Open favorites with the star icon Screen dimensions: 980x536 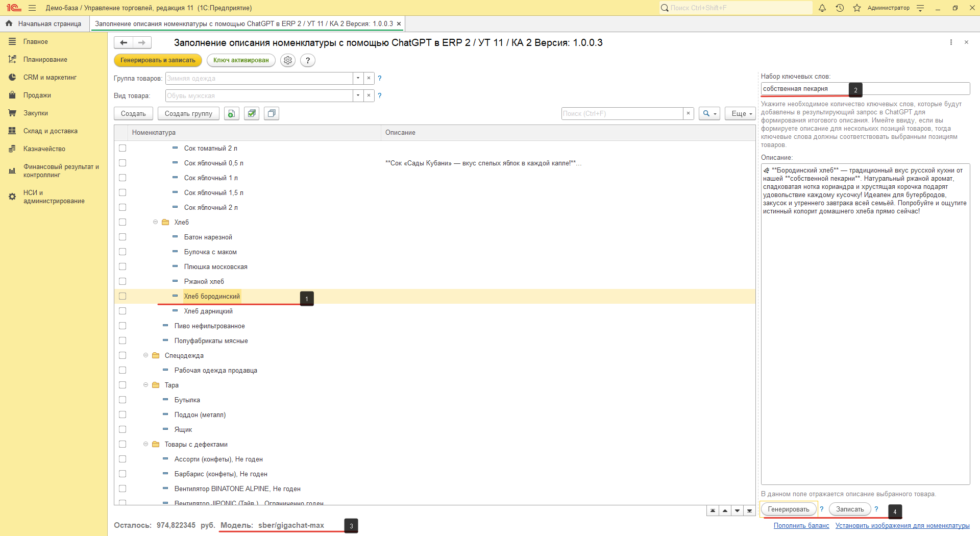tap(857, 8)
